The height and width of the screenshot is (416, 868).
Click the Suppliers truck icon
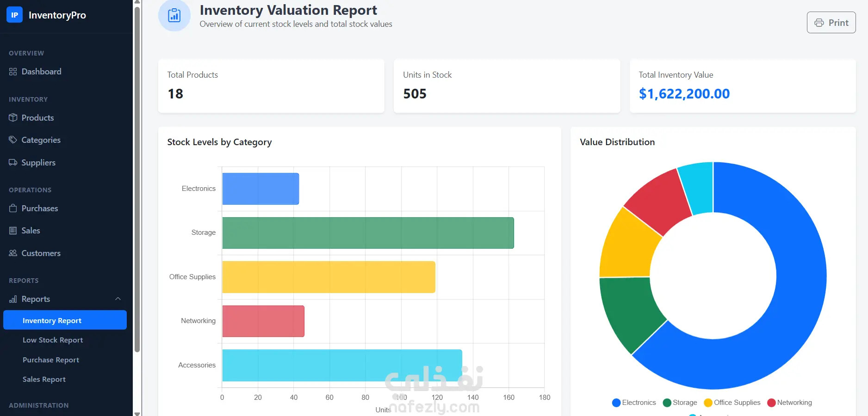point(13,163)
